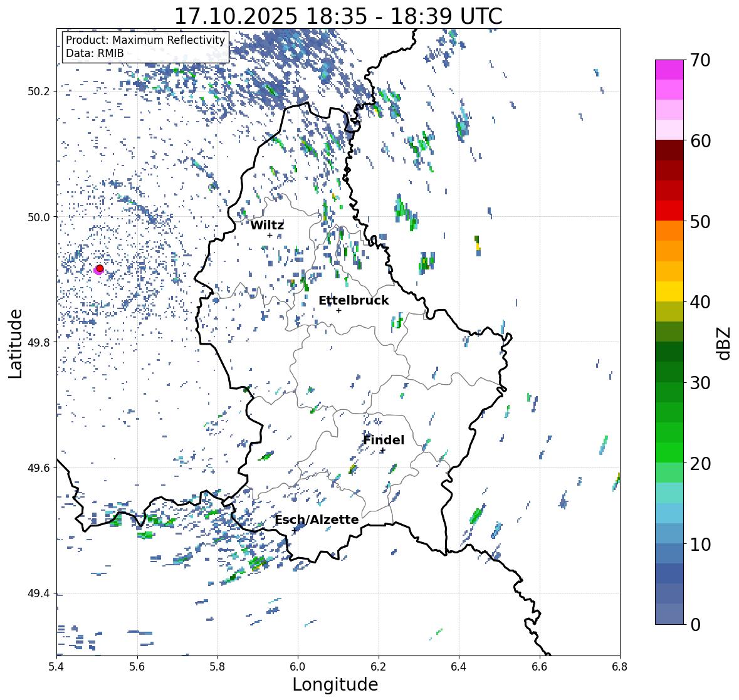Click the 'Latitude' axis label

point(15,343)
